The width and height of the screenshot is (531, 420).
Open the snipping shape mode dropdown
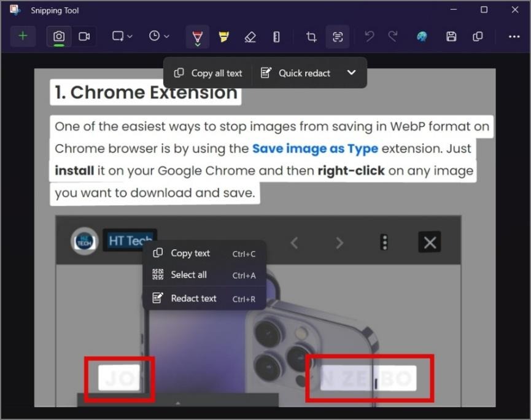point(122,36)
